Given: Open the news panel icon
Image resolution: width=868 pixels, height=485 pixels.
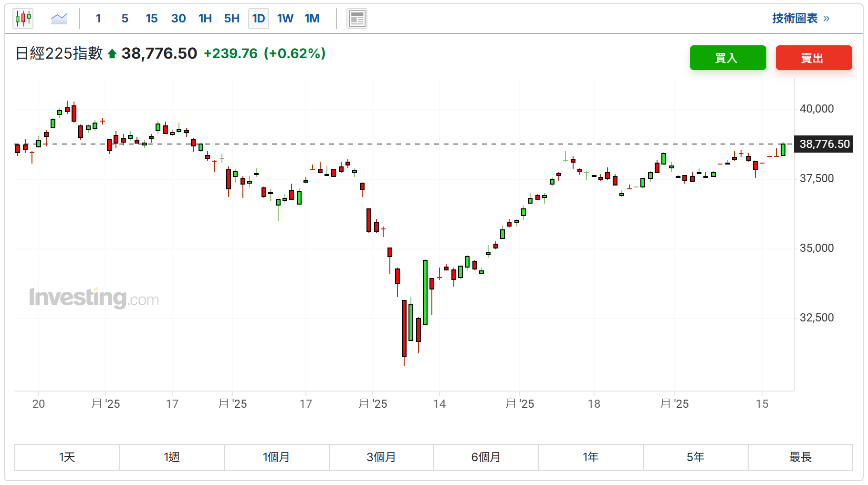Looking at the screenshot, I should pos(357,19).
